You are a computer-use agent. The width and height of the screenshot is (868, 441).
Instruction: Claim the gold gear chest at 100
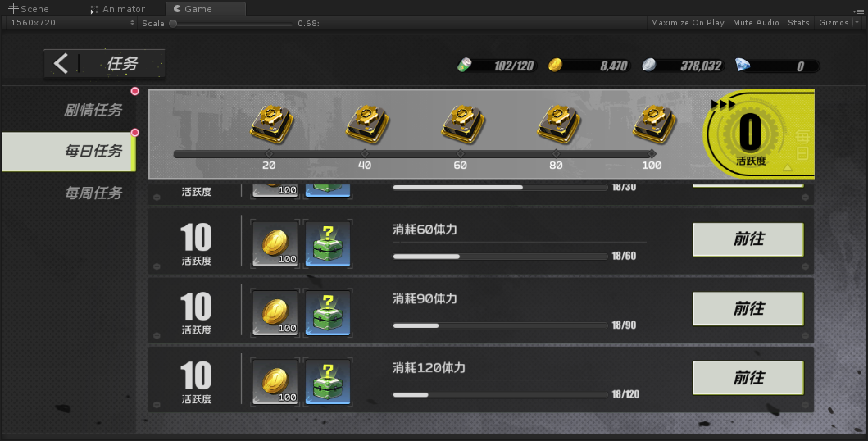point(654,124)
